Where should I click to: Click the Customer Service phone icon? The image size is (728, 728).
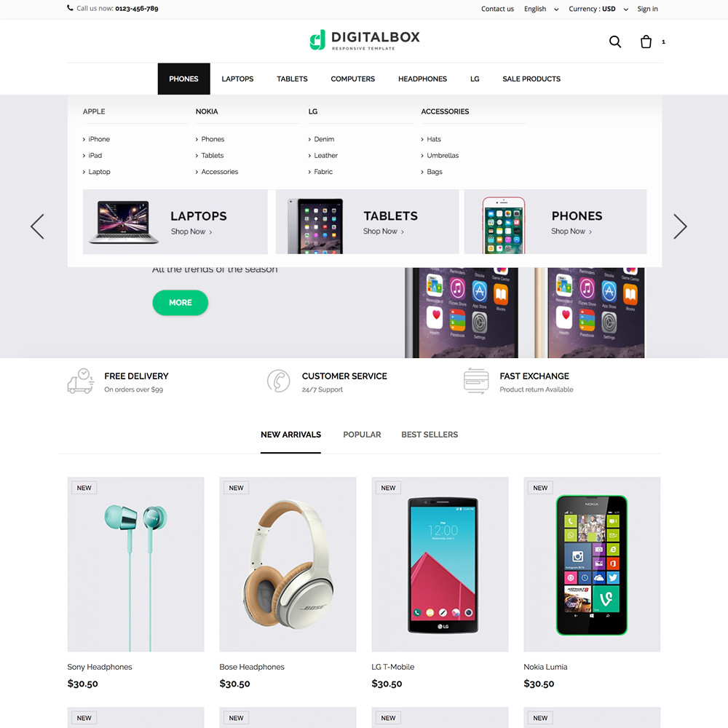pyautogui.click(x=279, y=381)
